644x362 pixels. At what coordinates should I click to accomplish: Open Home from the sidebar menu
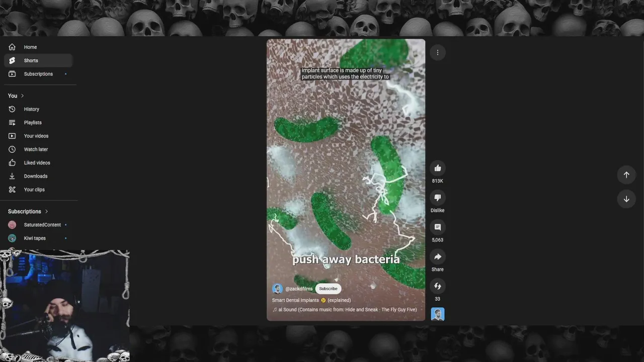(x=38, y=47)
